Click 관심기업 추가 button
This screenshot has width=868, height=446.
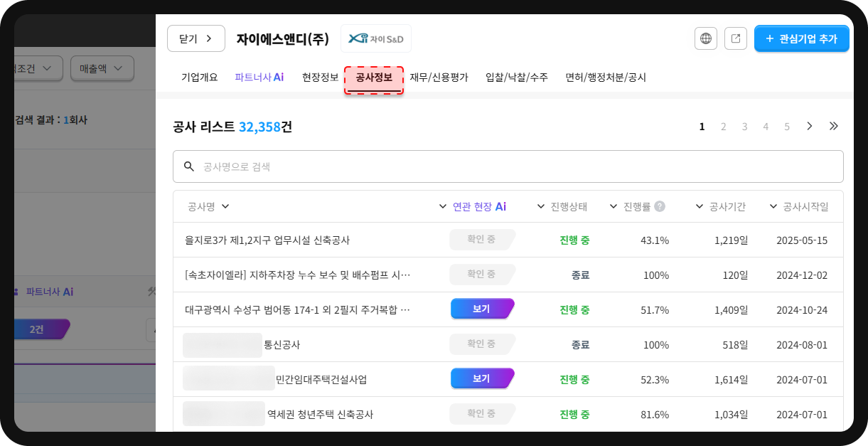point(802,38)
